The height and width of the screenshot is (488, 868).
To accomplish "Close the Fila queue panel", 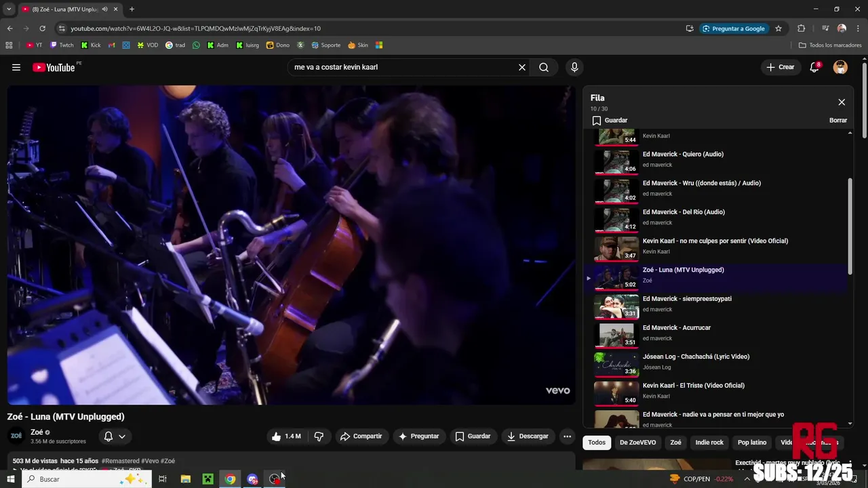I will click(842, 102).
